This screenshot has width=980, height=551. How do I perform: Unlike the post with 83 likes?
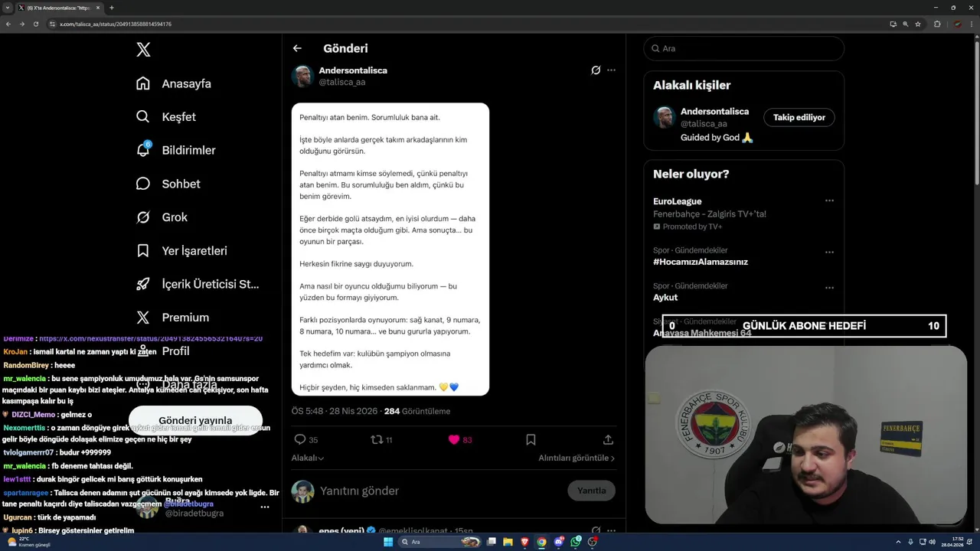pos(459,439)
